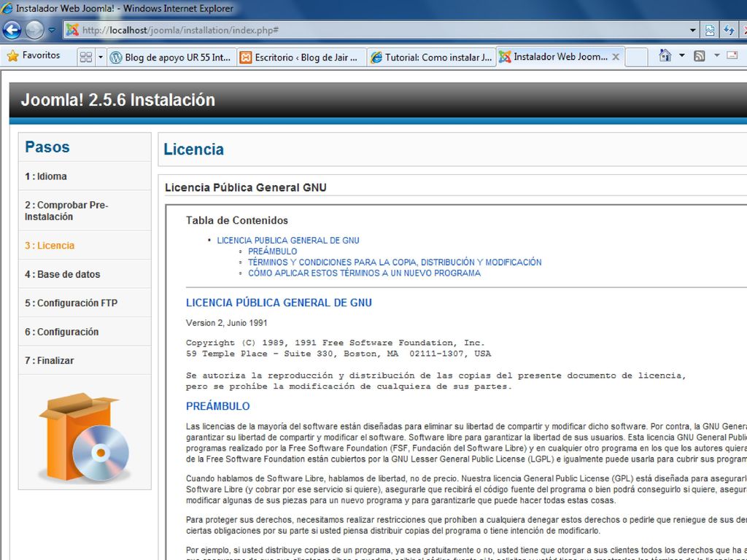
Task: Open CÓMO APLICAR ESTOS TÉRMINOS link
Action: click(365, 273)
